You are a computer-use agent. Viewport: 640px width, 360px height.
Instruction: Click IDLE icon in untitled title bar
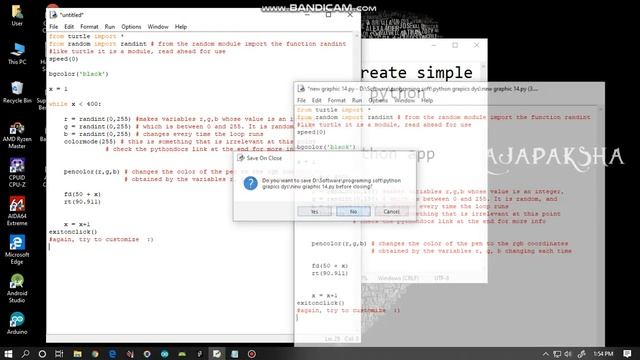pyautogui.click(x=53, y=15)
